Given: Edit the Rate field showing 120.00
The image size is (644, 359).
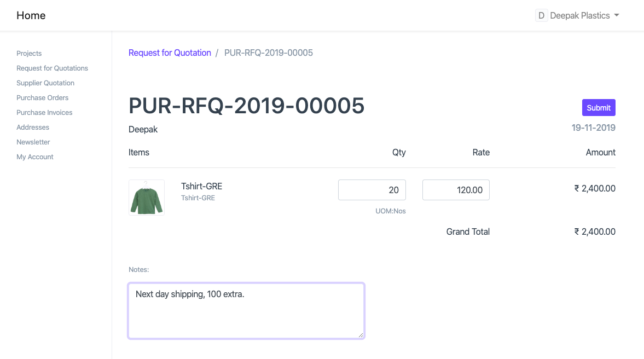Looking at the screenshot, I should coord(456,190).
